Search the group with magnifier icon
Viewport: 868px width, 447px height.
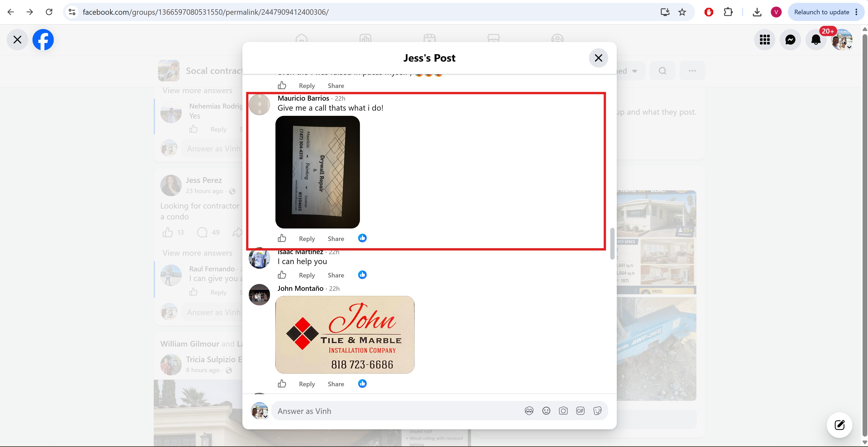(663, 71)
